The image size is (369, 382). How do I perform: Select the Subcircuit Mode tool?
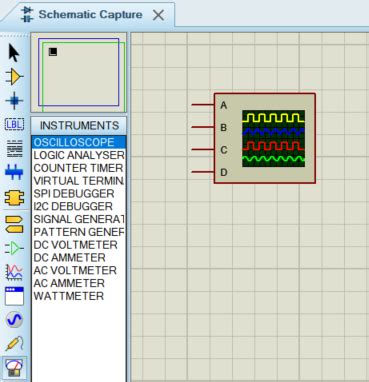coord(14,198)
